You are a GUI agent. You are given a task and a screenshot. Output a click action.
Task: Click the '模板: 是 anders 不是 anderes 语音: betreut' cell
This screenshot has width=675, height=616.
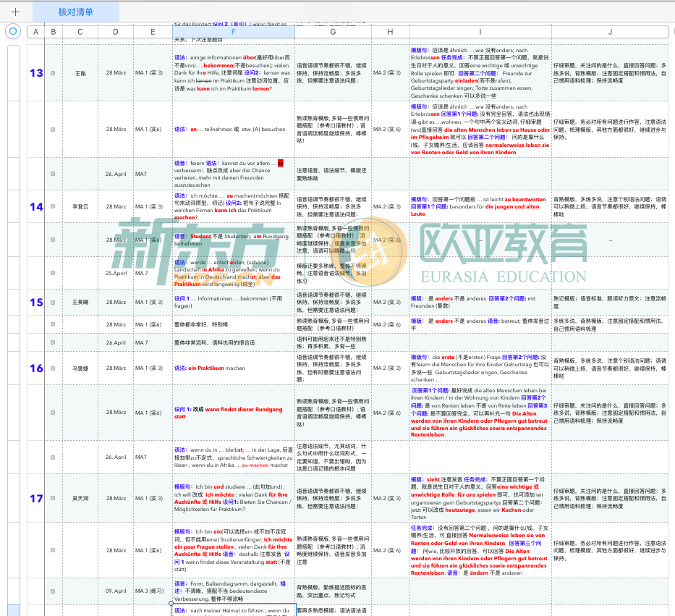pyautogui.click(x=480, y=324)
